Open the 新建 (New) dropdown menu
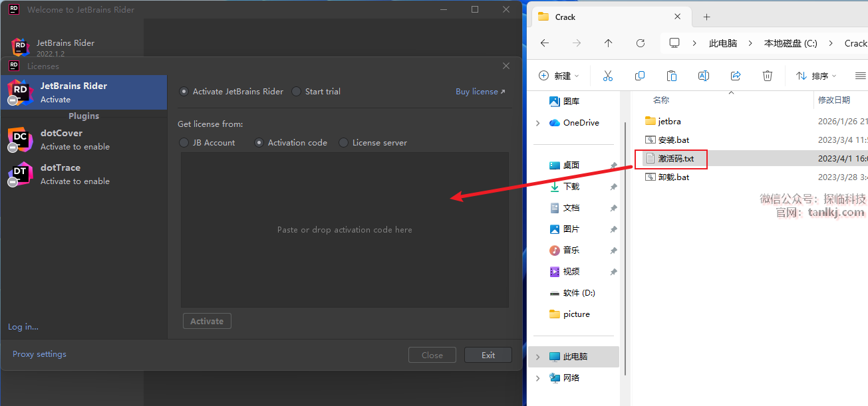This screenshot has height=406, width=868. tap(559, 76)
